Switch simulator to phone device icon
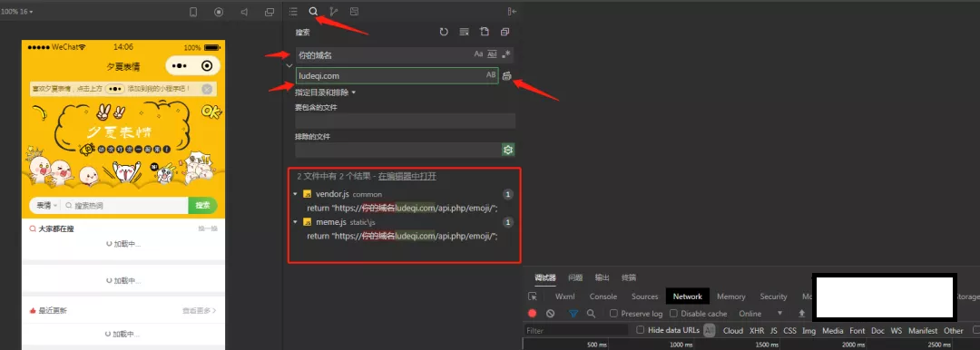The width and height of the screenshot is (980, 350). (193, 12)
